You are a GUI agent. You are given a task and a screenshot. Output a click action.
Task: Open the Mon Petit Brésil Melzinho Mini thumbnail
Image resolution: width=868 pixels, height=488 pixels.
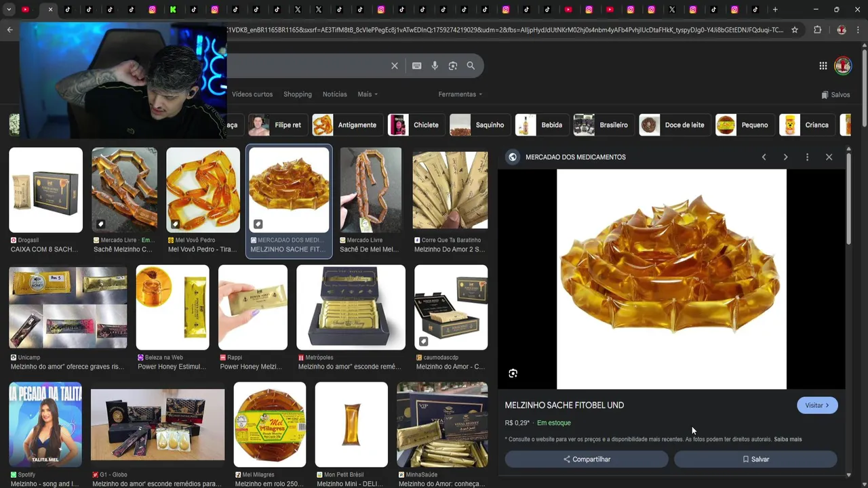click(x=351, y=425)
